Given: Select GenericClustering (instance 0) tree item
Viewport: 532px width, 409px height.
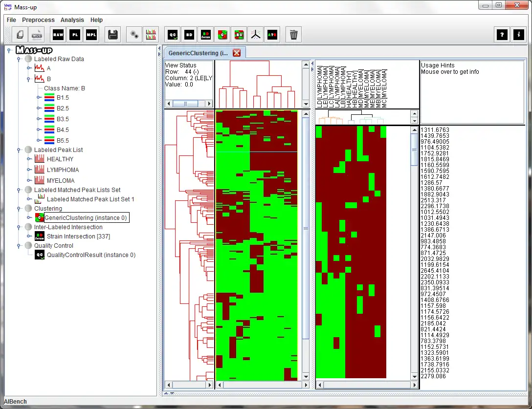Looking at the screenshot, I should coord(86,218).
